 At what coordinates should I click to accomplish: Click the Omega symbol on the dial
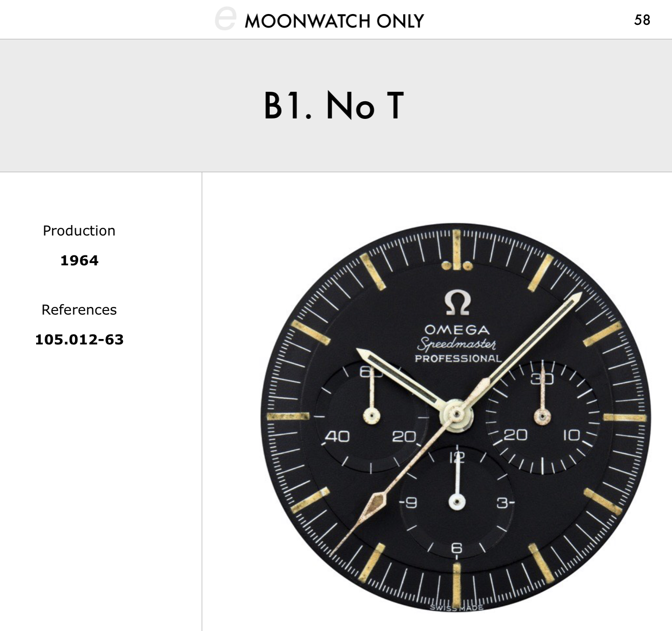457,303
